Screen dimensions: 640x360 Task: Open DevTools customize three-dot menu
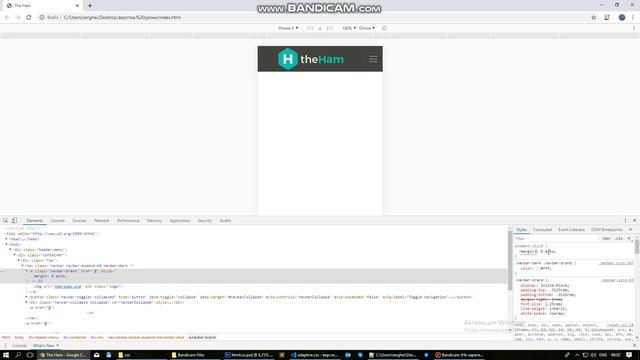coord(625,220)
